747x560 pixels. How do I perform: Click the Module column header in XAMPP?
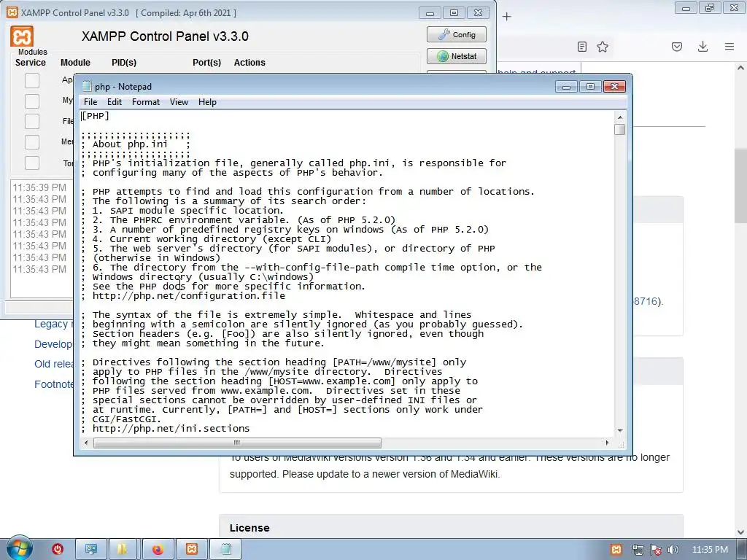click(x=75, y=63)
